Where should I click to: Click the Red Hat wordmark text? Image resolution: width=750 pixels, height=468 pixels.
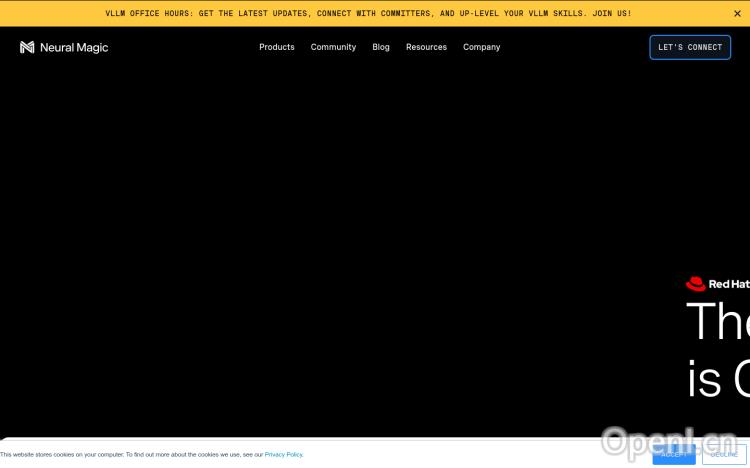coord(729,284)
